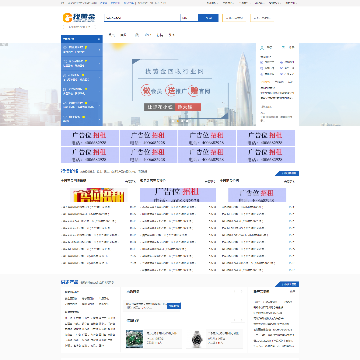Open the wide 广告位招租 ad above the middle list
The image size is (360, 360).
click(x=178, y=195)
